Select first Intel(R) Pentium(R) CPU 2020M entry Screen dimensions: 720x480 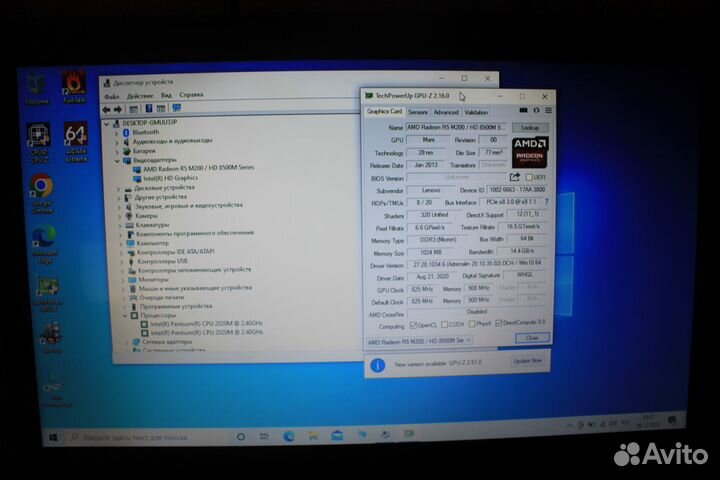point(202,324)
